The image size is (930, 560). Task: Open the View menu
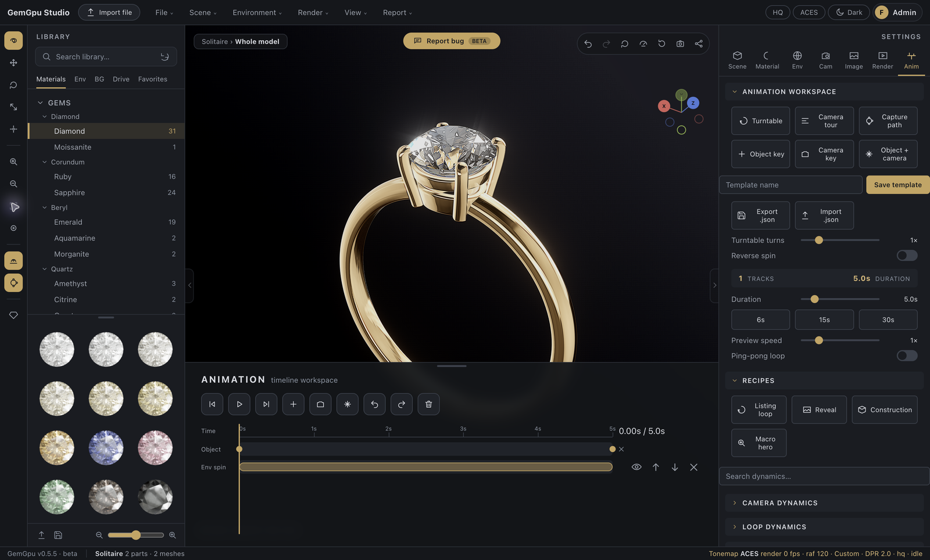click(355, 12)
